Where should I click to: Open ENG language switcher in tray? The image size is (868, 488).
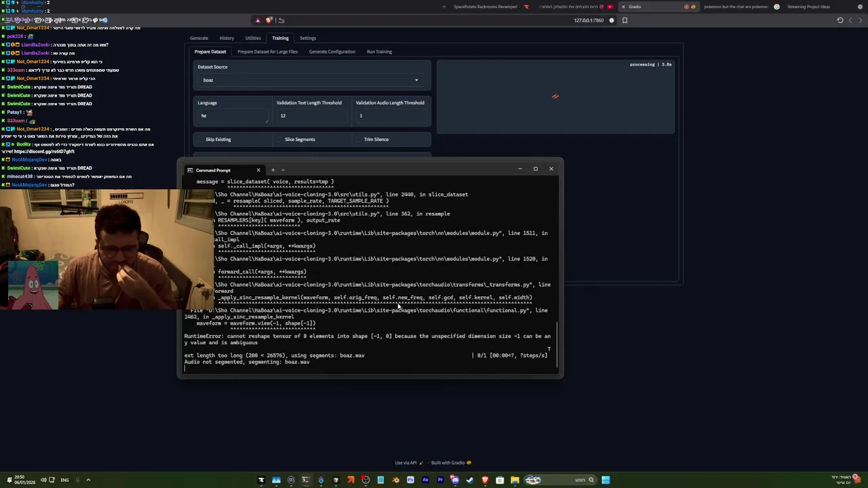pyautogui.click(x=65, y=480)
